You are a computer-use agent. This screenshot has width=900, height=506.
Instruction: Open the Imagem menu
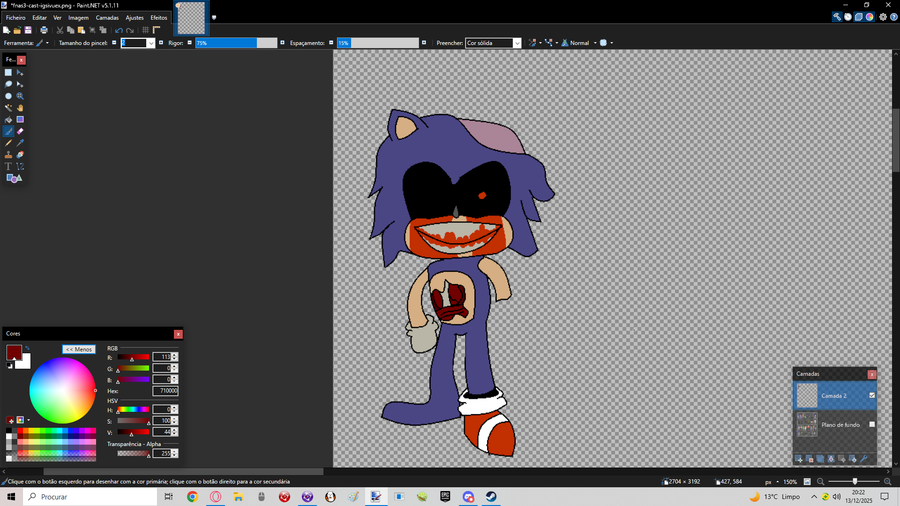79,18
